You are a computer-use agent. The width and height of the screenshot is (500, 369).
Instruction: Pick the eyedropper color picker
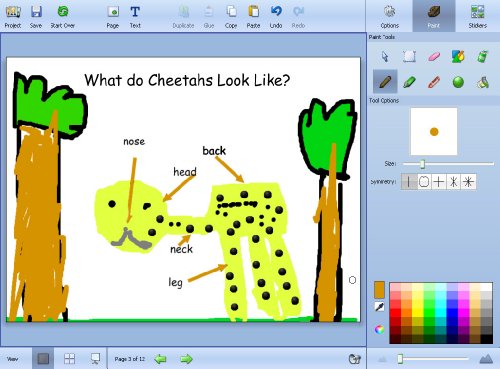[x=379, y=307]
